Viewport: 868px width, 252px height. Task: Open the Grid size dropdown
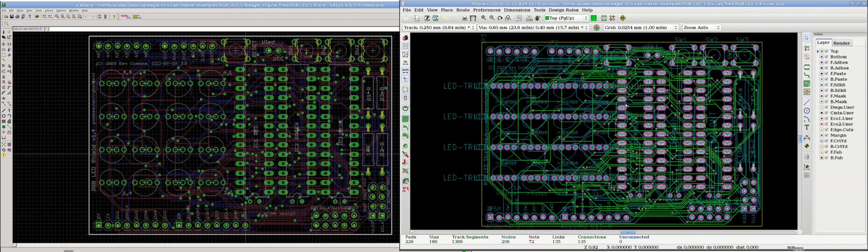coord(641,28)
